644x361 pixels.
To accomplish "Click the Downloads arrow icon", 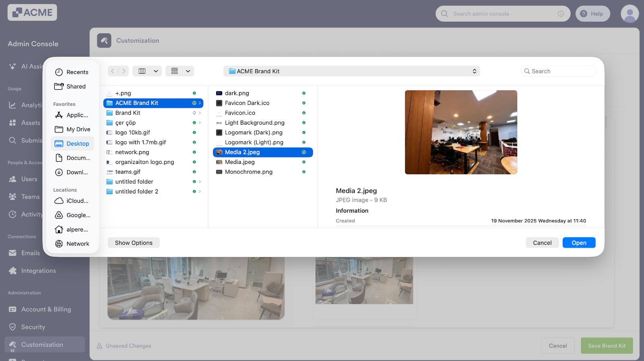I will coord(59,172).
